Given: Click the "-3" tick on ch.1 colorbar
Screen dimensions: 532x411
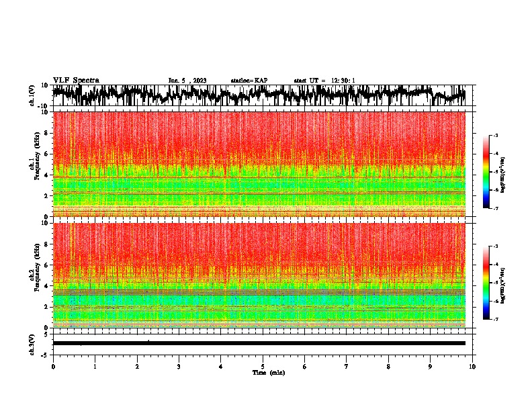Looking at the screenshot, I should click(496, 135).
